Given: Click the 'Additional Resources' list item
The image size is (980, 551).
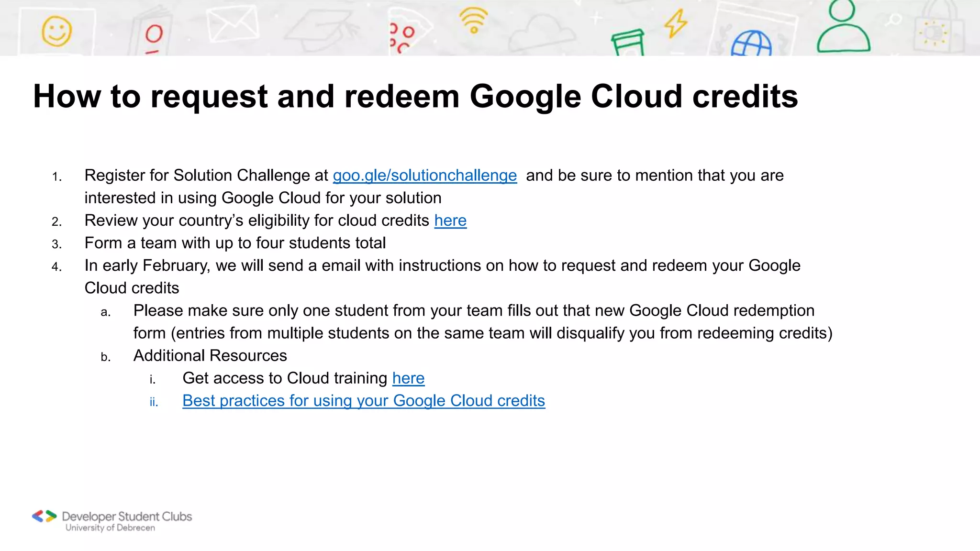Looking at the screenshot, I should 210,356.
